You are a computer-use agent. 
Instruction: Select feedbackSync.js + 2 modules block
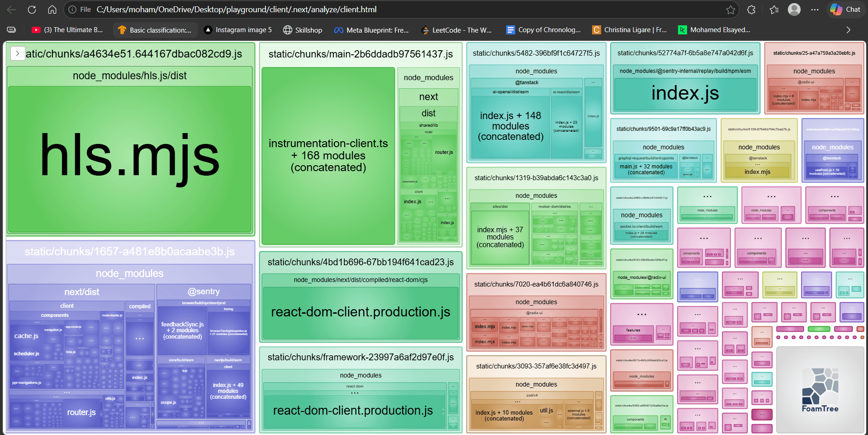click(x=182, y=330)
